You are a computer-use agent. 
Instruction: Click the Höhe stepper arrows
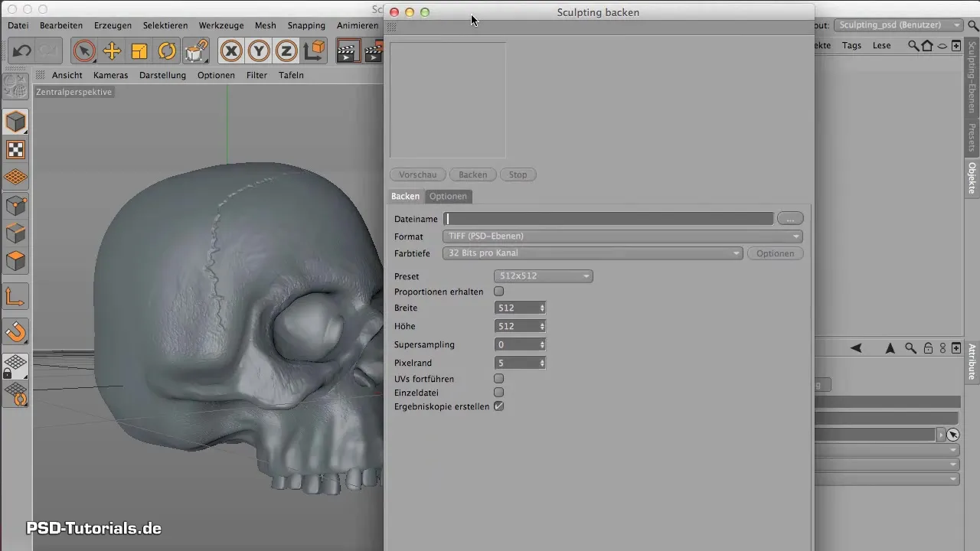[x=542, y=326]
